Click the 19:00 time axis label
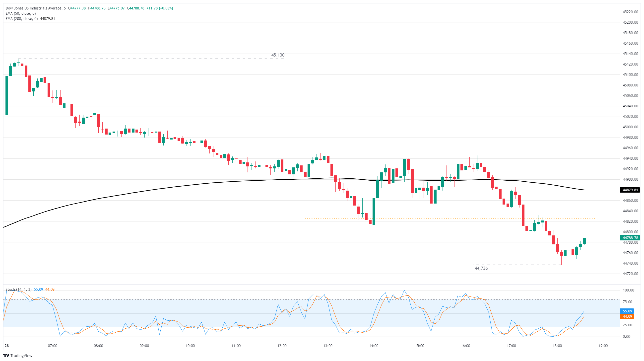 pyautogui.click(x=603, y=346)
